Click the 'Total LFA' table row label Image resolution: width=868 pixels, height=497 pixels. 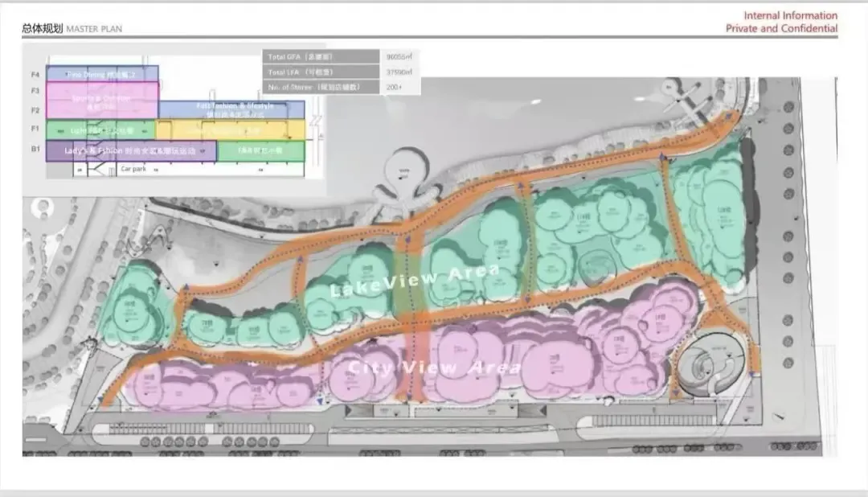click(x=321, y=72)
